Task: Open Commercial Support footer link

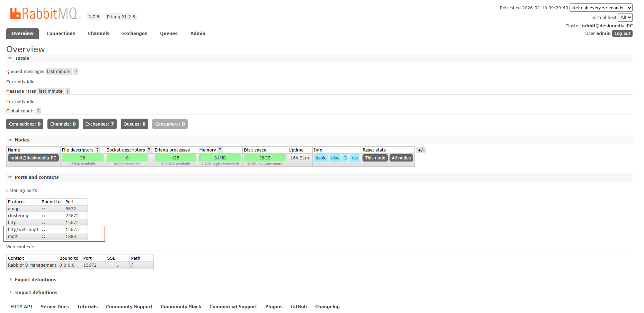Action: pyautogui.click(x=233, y=307)
